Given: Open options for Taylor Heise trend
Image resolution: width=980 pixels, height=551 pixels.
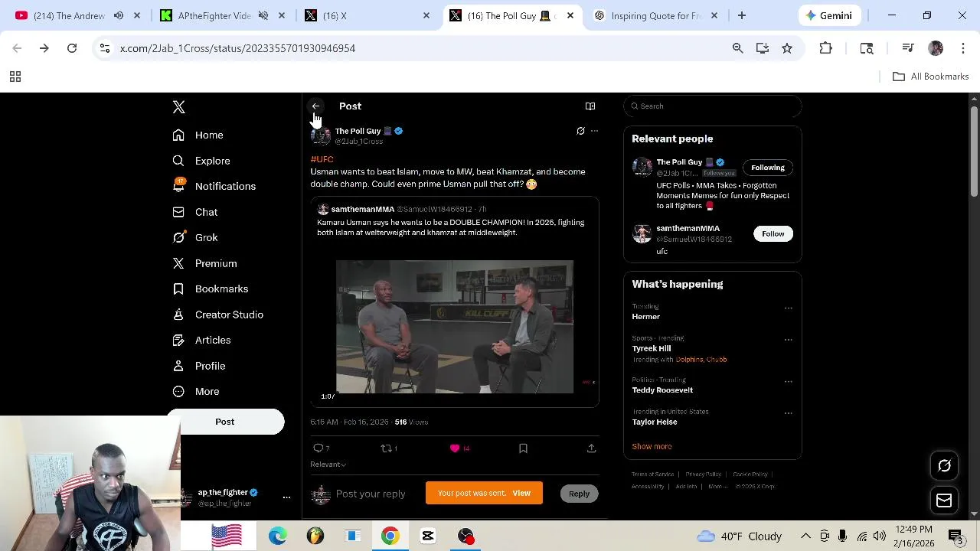Looking at the screenshot, I should tap(788, 413).
